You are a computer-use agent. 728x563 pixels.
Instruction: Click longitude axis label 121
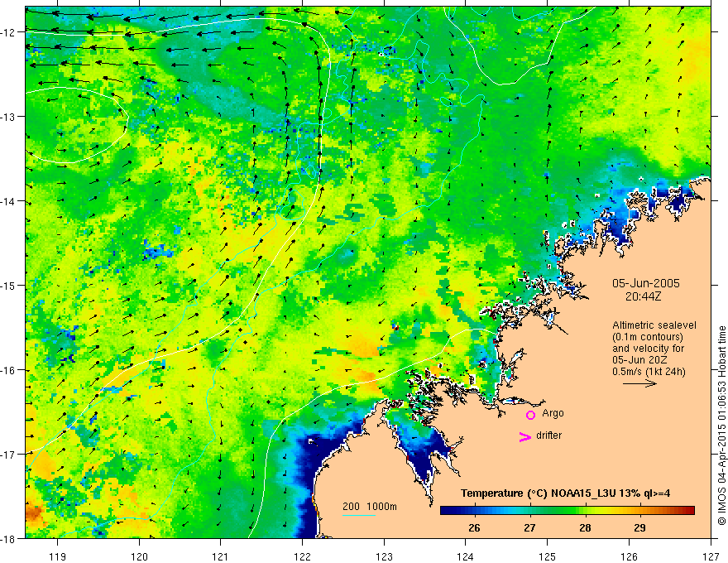click(221, 556)
